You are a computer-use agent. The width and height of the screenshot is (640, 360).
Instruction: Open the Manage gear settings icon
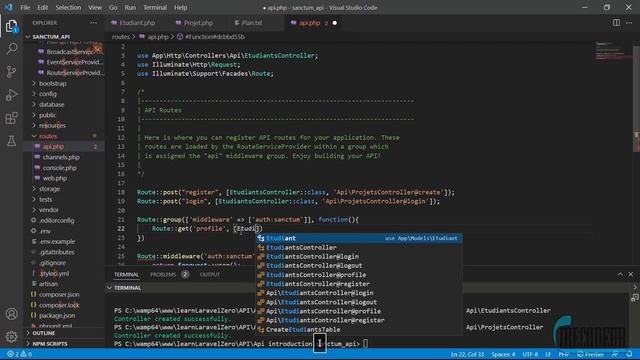pyautogui.click(x=11, y=337)
